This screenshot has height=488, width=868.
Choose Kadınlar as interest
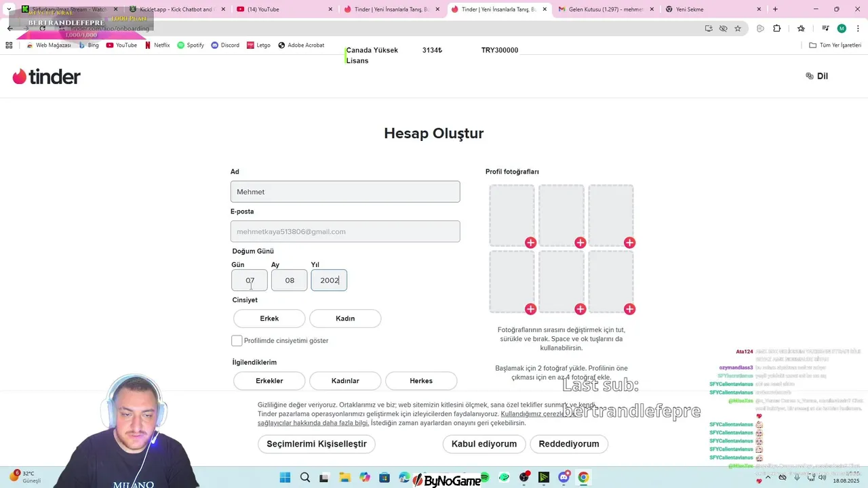345,381
